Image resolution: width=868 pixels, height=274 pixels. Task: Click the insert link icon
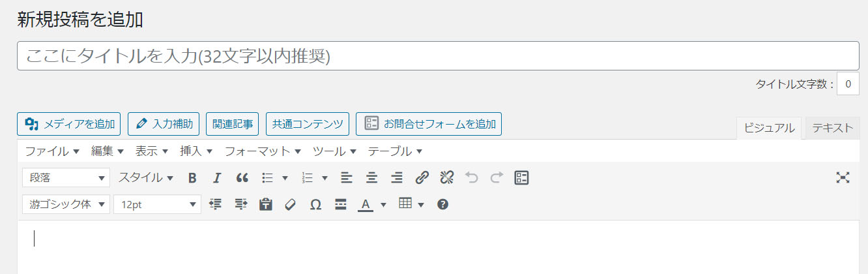point(422,177)
